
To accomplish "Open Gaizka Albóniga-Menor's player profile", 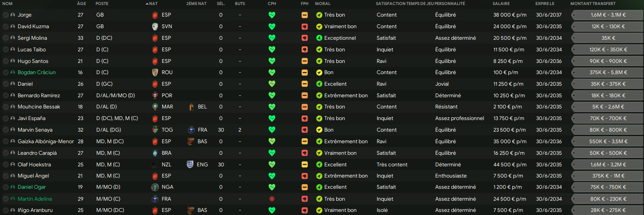I will [x=45, y=141].
